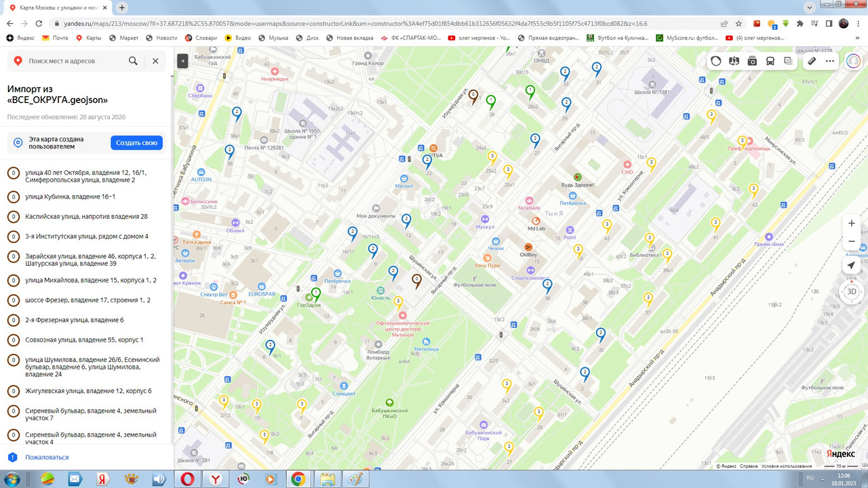The height and width of the screenshot is (488, 868).
Task: Click the OldBoy barbershop marker
Action: point(528,247)
